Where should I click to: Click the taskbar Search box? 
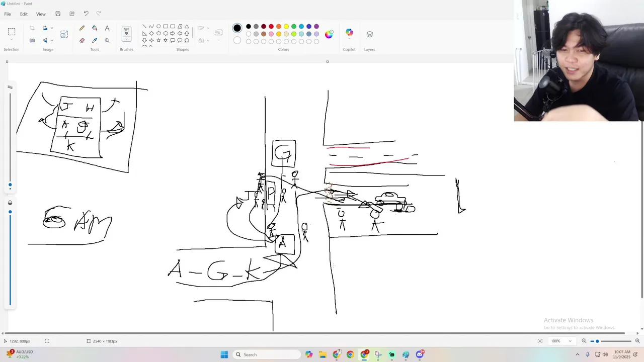tap(266, 354)
